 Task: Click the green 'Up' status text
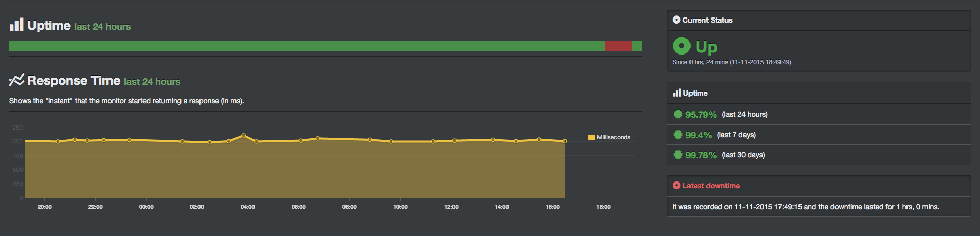point(706,47)
